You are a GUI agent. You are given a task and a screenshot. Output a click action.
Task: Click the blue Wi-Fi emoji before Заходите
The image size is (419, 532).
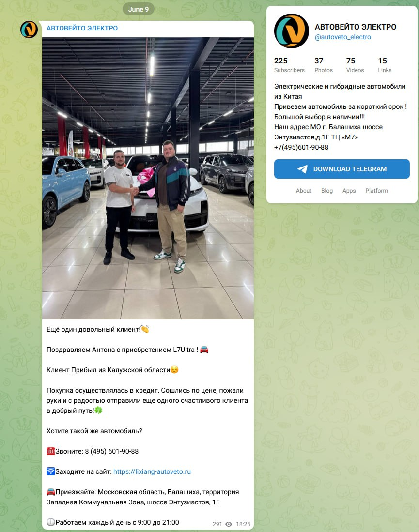coord(50,471)
